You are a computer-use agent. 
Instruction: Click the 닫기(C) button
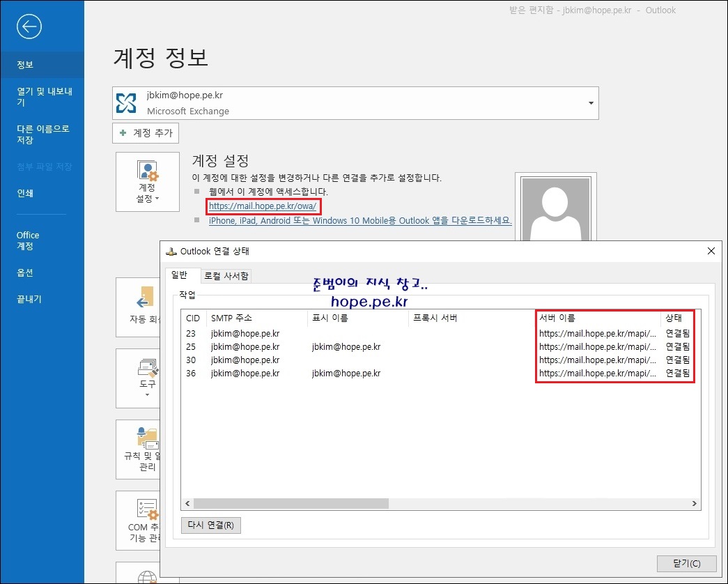pos(687,563)
